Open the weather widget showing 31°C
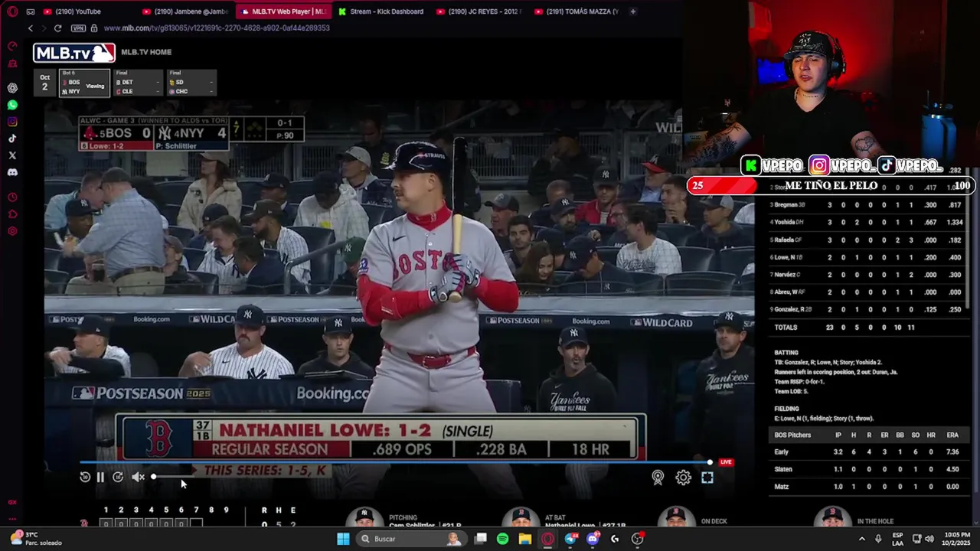 click(x=34, y=539)
